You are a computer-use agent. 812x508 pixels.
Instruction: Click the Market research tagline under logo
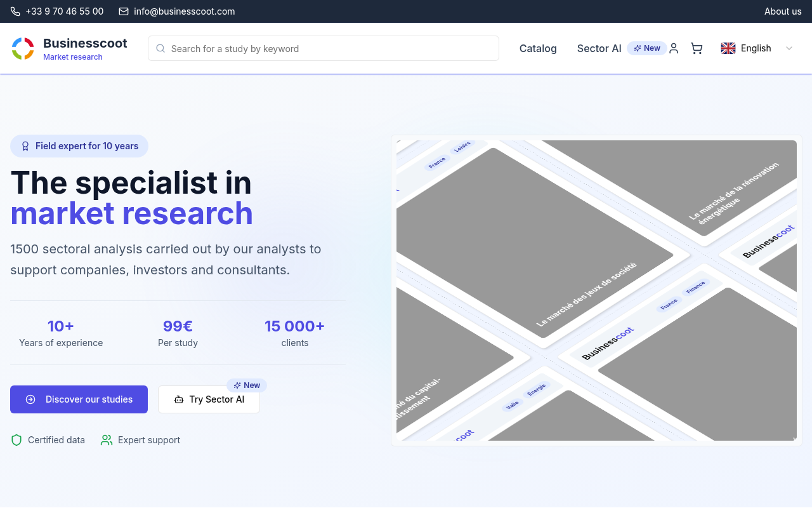click(73, 57)
